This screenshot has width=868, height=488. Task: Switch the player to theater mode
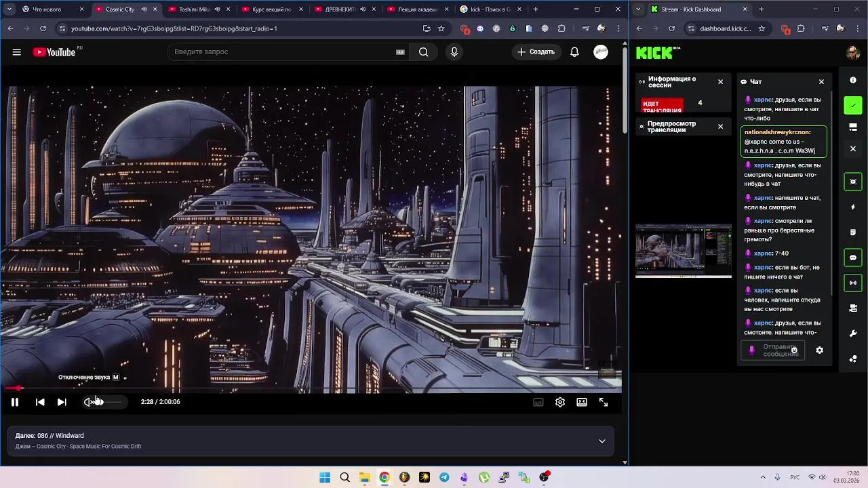(582, 402)
